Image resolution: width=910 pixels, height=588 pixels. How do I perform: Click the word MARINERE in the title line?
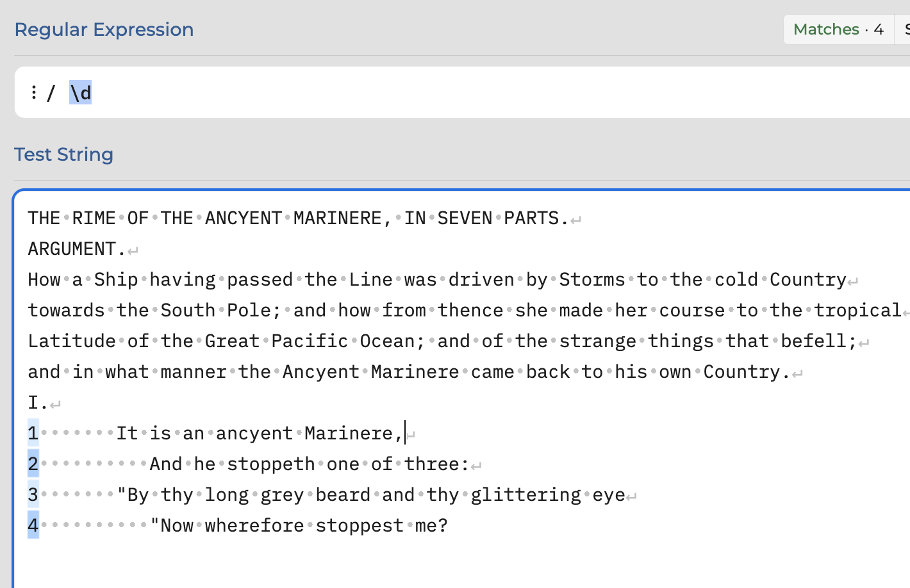click(x=338, y=218)
